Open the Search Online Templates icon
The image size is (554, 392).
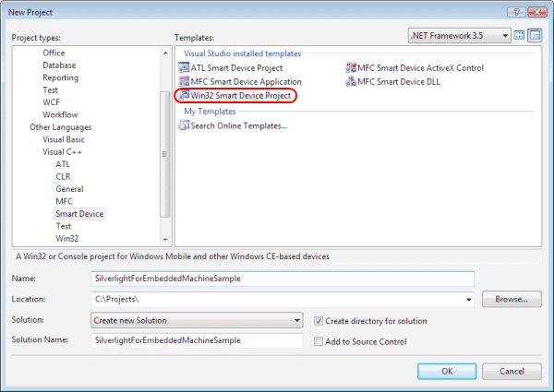tap(184, 125)
